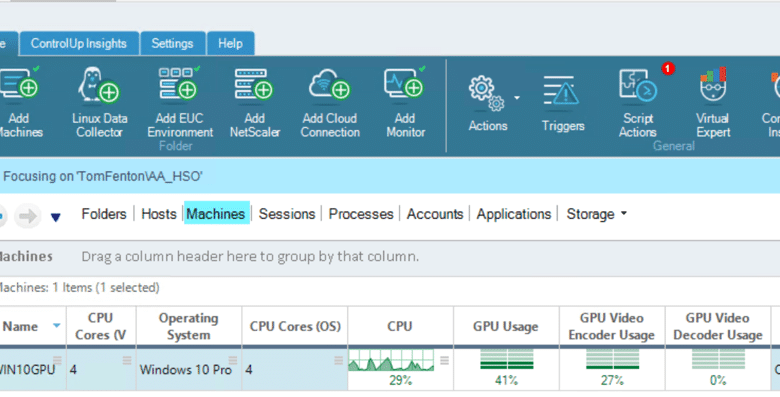
Task: Select Add Cloud Connection
Action: [330, 102]
